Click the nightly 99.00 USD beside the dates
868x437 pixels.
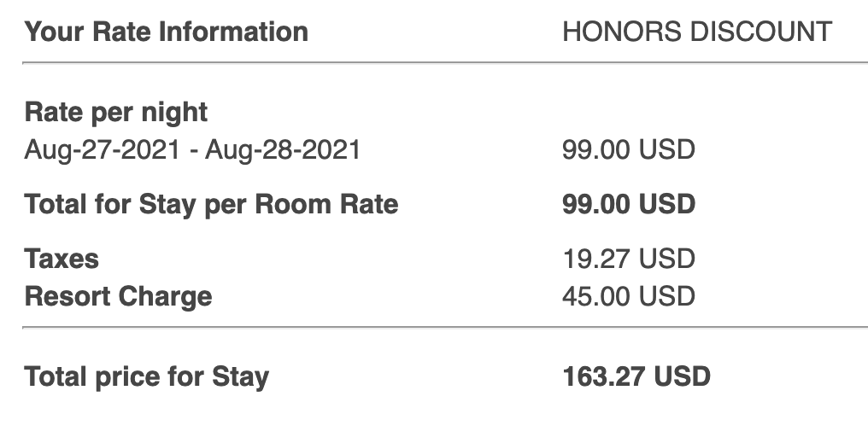pyautogui.click(x=628, y=150)
